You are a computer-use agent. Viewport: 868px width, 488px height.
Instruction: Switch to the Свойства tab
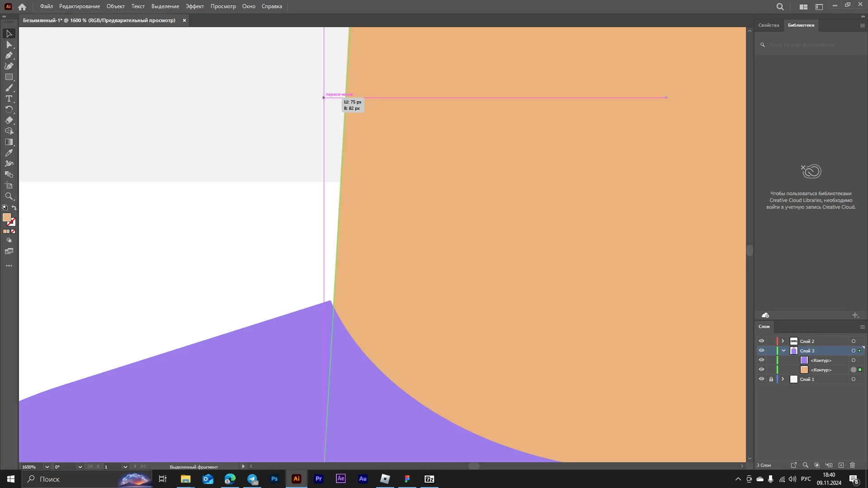coord(769,25)
